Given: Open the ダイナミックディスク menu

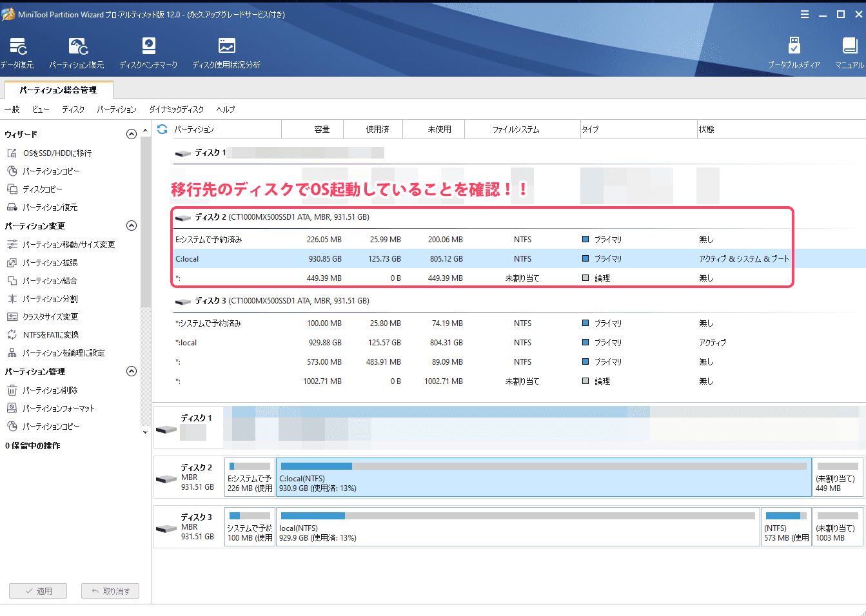Looking at the screenshot, I should (x=177, y=110).
